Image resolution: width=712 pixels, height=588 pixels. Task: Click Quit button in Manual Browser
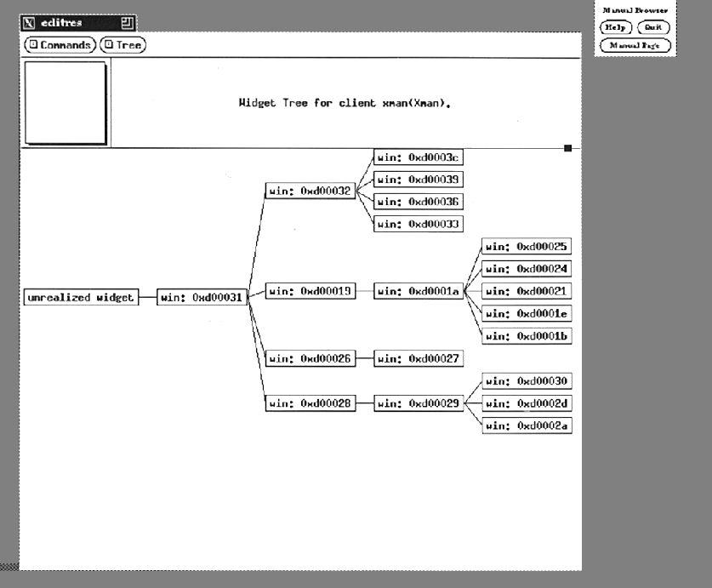[653, 27]
